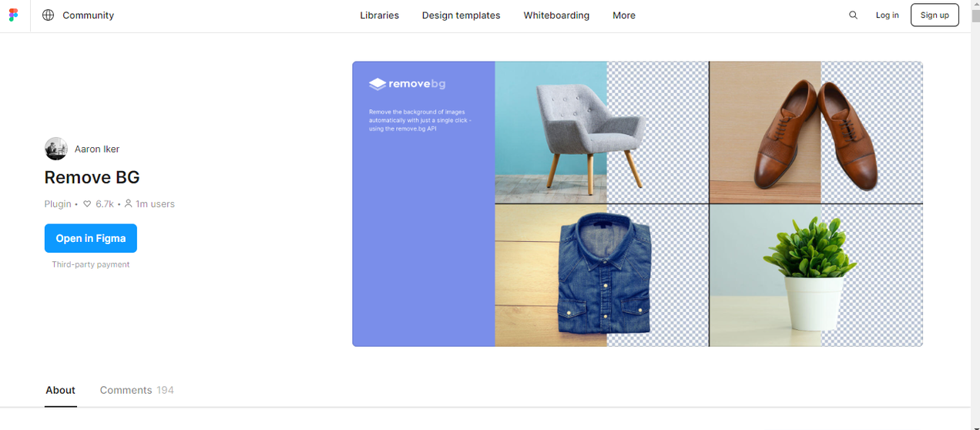Click the heart likes icon

click(x=87, y=204)
